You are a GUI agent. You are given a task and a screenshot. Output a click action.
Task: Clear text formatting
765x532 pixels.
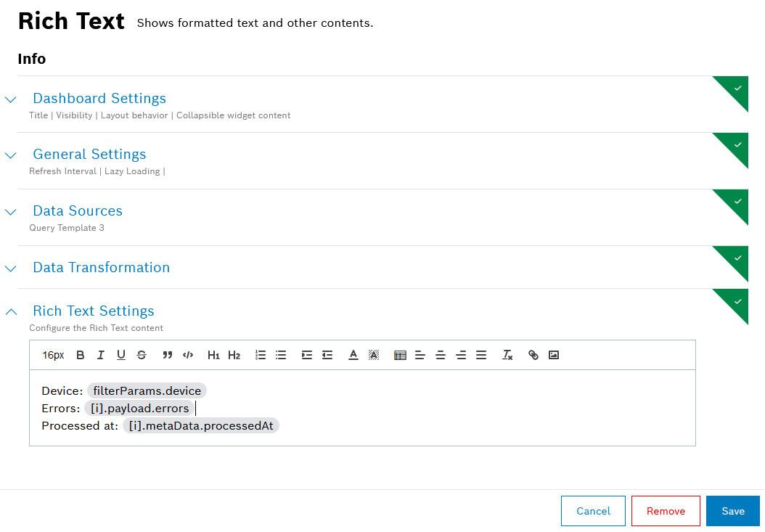507,355
